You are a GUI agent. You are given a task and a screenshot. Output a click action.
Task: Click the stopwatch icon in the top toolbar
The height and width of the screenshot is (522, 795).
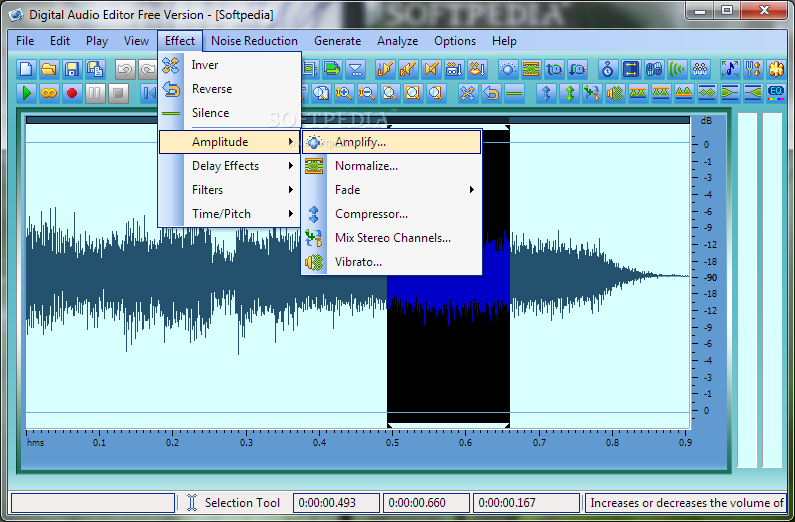click(608, 68)
